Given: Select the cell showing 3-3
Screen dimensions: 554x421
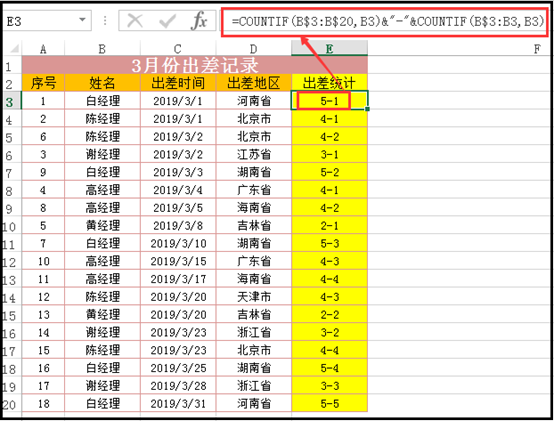Looking at the screenshot, I should pyautogui.click(x=329, y=386).
